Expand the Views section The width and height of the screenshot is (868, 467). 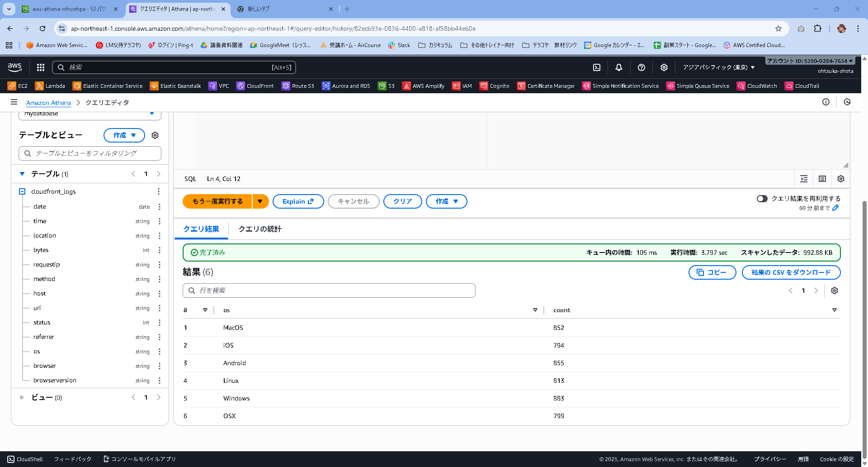click(x=22, y=397)
